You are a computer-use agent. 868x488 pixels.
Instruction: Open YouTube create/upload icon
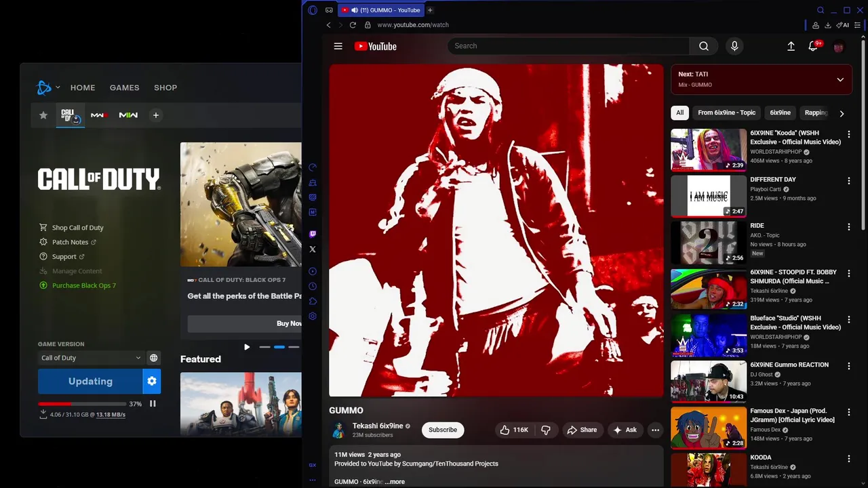[791, 46]
